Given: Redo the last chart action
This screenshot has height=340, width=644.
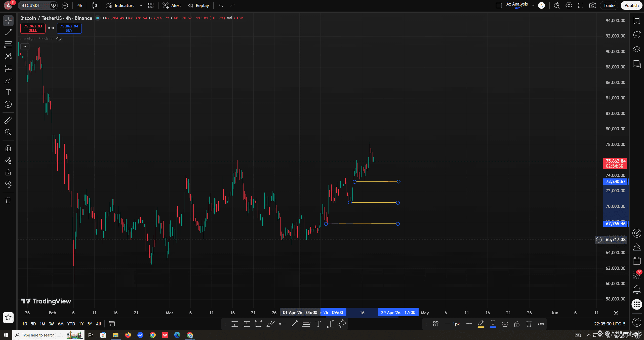Looking at the screenshot, I should [233, 6].
